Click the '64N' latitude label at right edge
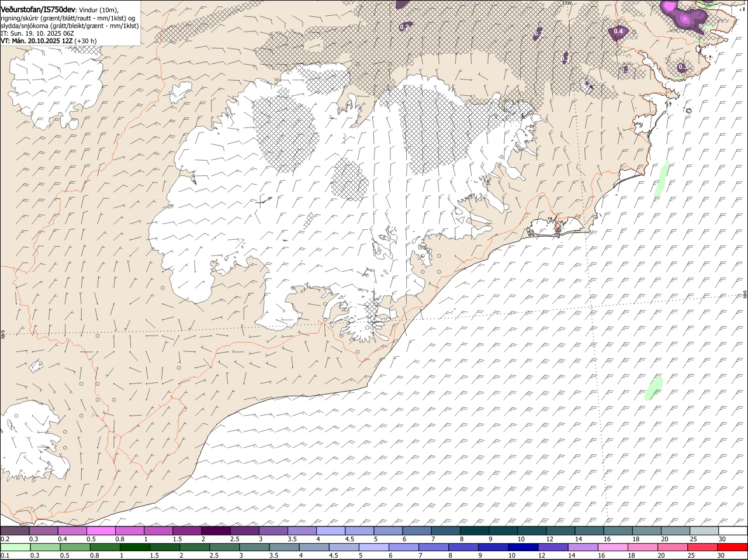This screenshot has height=560, width=748. coord(745,295)
